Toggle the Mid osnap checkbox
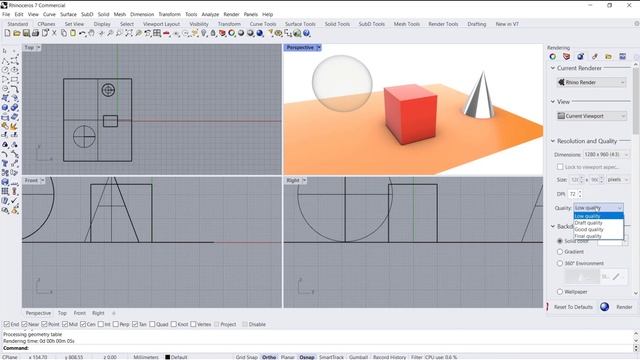 pos(65,324)
